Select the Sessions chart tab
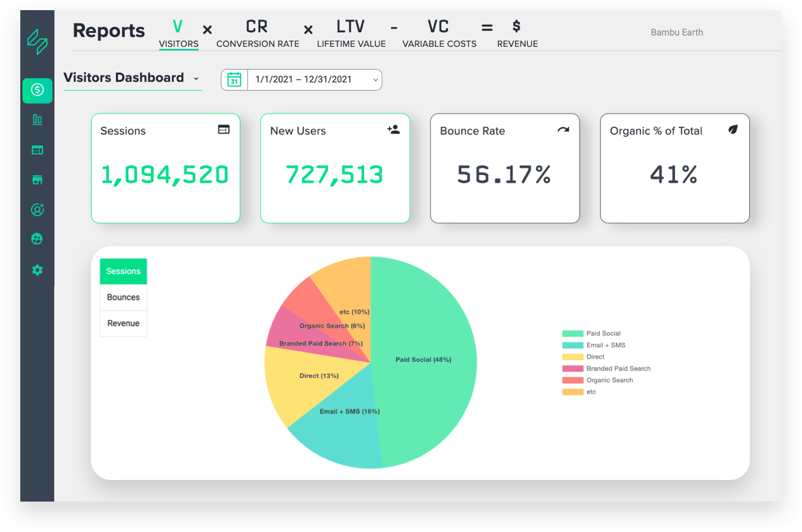The width and height of the screenshot is (802, 532). coord(123,271)
